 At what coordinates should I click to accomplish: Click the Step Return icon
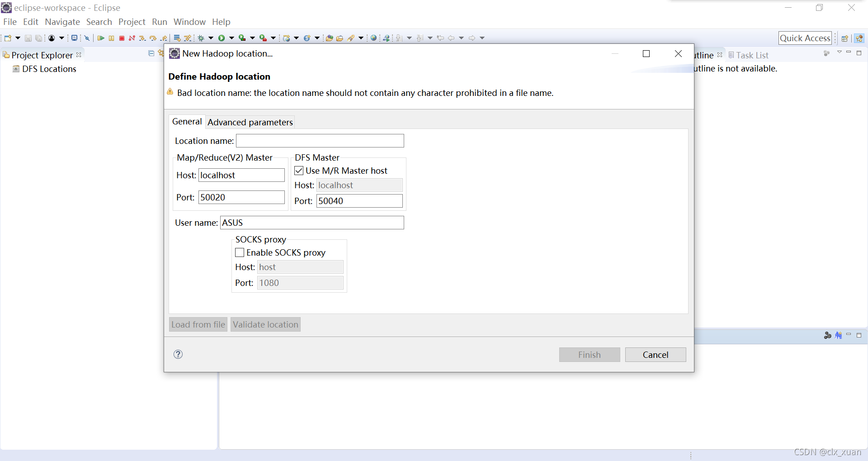click(x=164, y=38)
